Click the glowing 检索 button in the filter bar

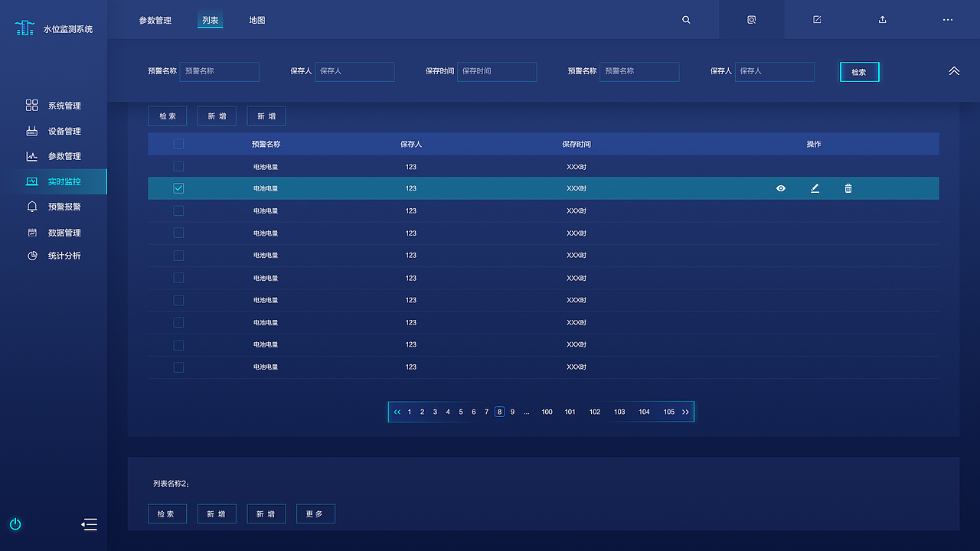pyautogui.click(x=859, y=72)
